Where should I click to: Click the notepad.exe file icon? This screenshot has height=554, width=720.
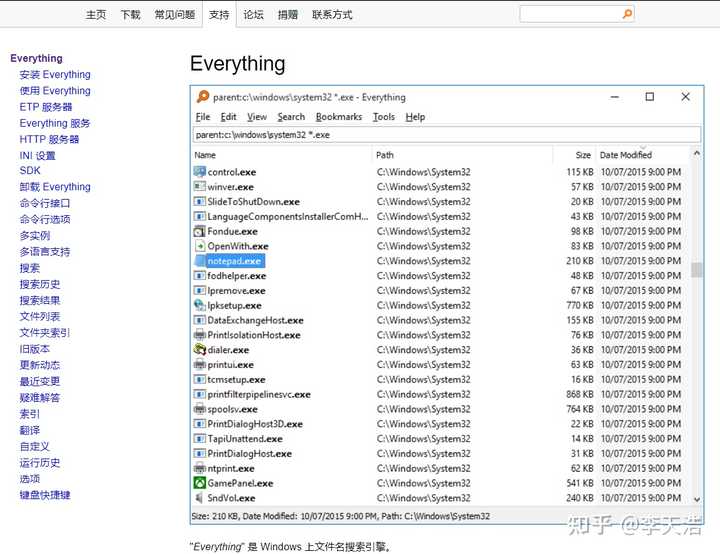pos(199,261)
